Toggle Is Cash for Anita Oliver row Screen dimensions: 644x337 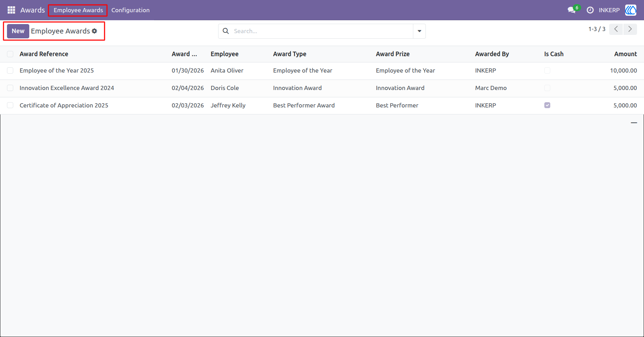coord(547,70)
